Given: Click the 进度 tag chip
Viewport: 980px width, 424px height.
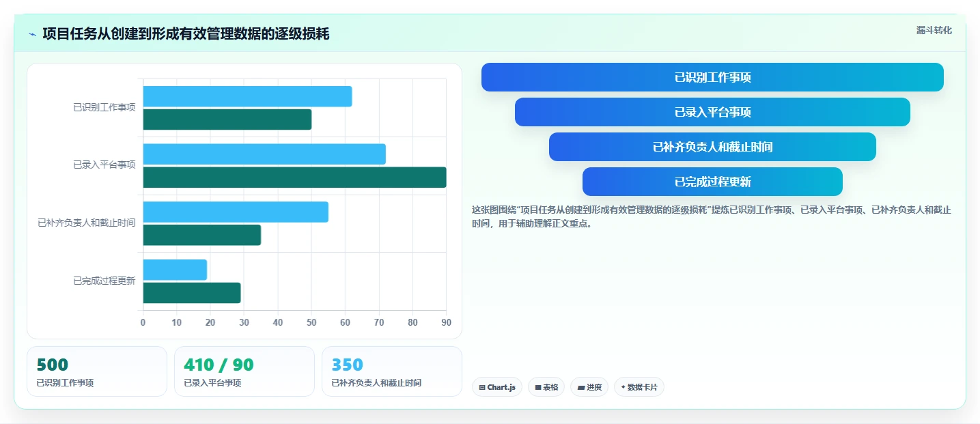Looking at the screenshot, I should click(589, 387).
